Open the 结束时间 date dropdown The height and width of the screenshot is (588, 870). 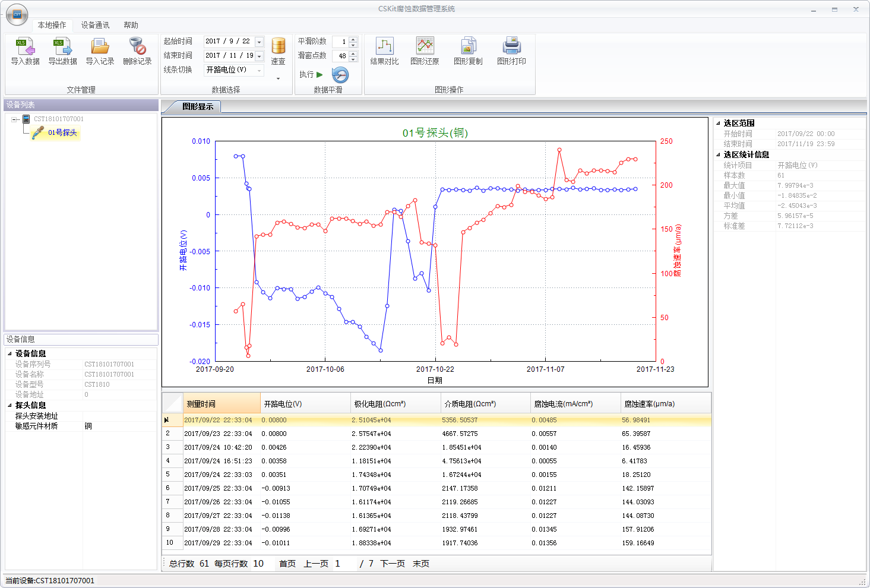click(259, 56)
